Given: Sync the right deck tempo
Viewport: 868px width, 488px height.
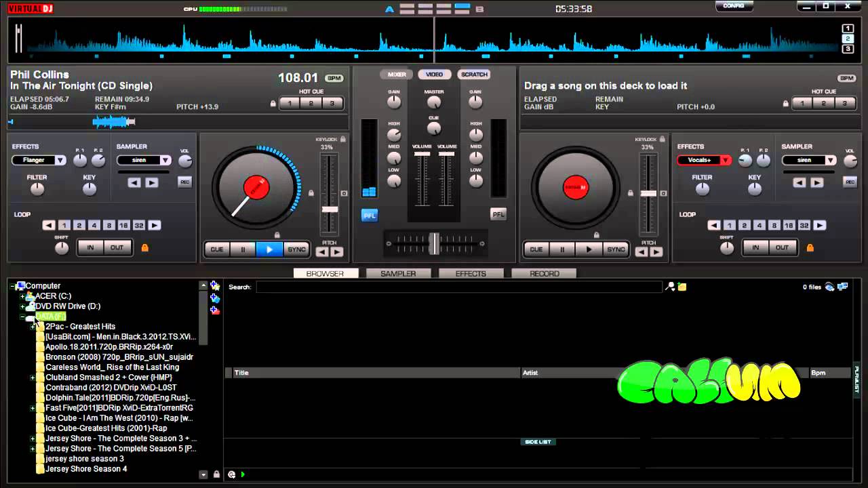Looking at the screenshot, I should [616, 249].
